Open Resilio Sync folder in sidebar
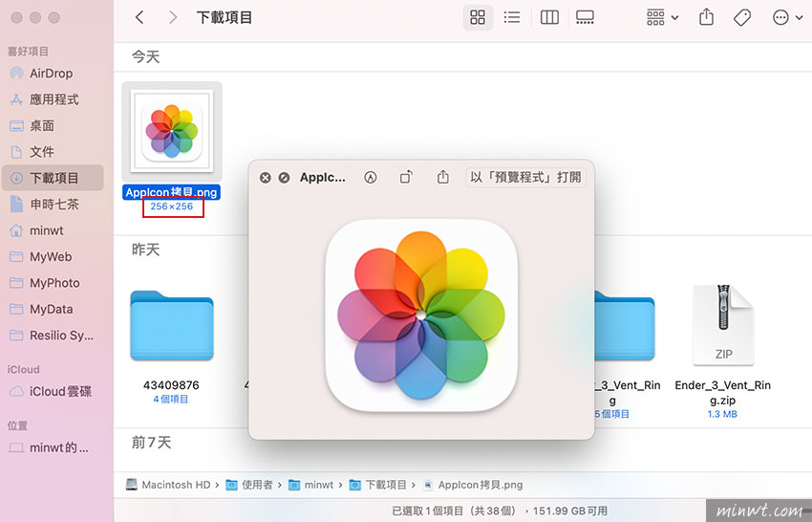 [x=53, y=336]
